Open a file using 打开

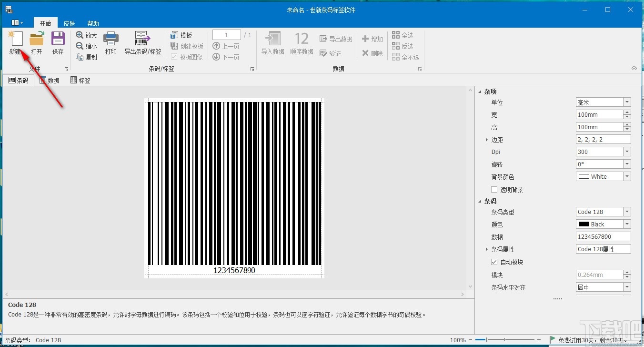click(37, 43)
